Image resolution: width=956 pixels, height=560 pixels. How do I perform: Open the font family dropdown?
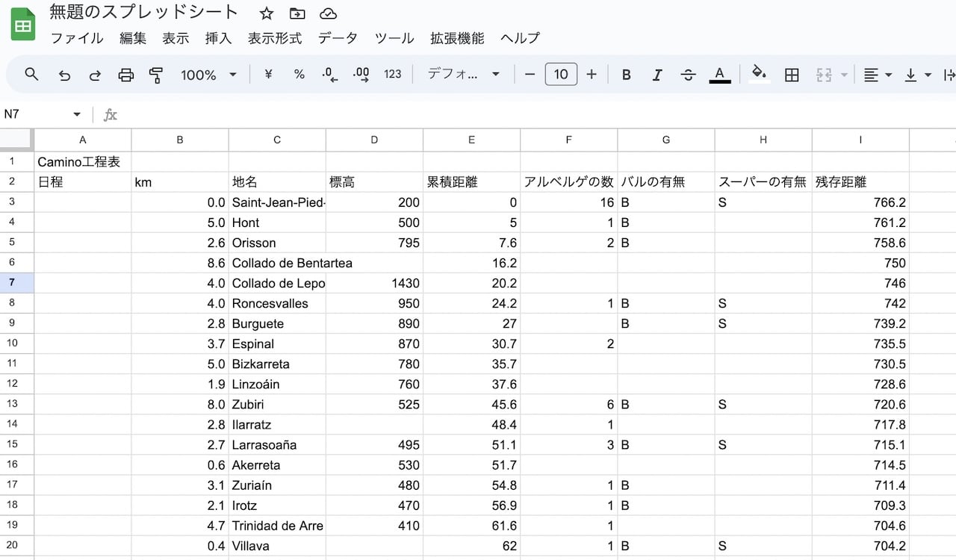463,74
